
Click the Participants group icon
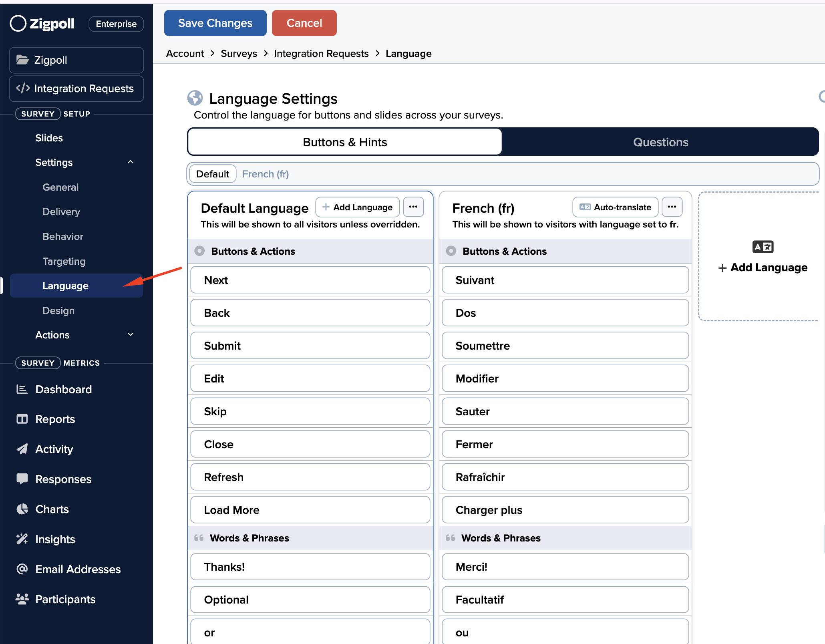coord(22,599)
